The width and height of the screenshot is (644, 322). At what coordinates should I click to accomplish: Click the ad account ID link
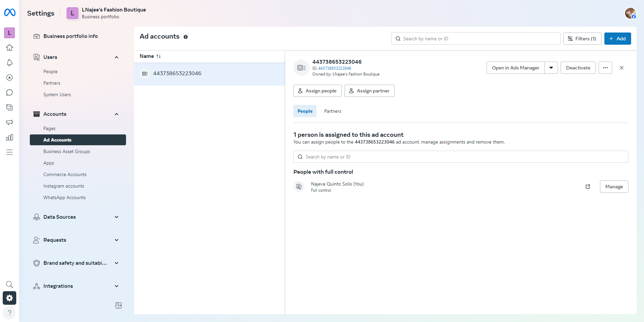335,68
